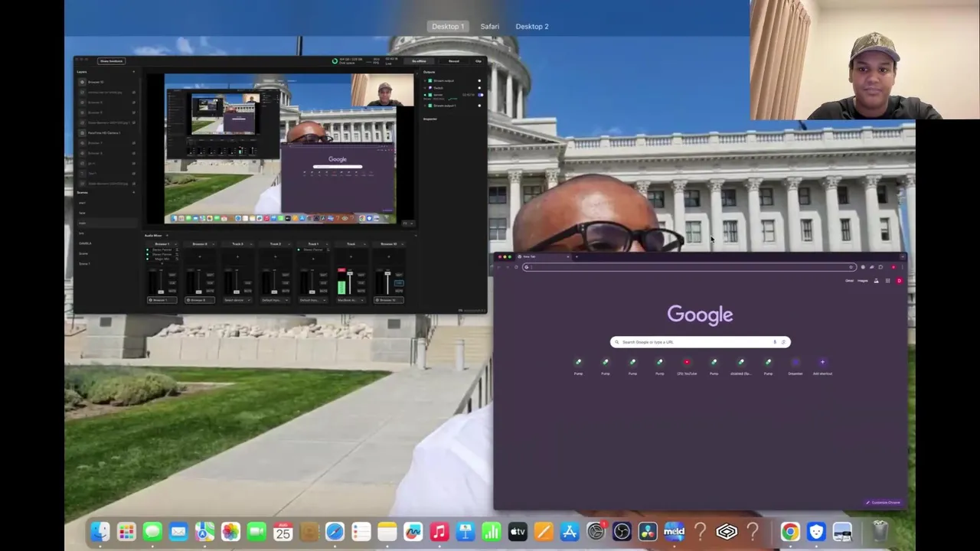Open the Dreamber shortcut tile
The width and height of the screenshot is (980, 551).
tap(795, 366)
